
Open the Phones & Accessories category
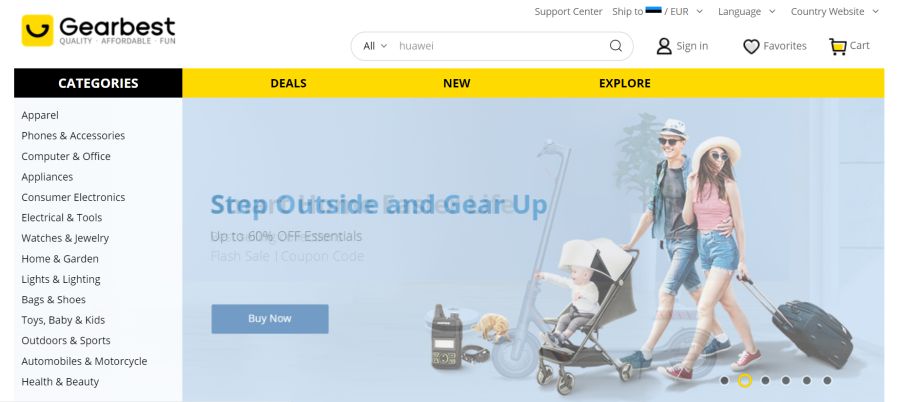click(73, 136)
